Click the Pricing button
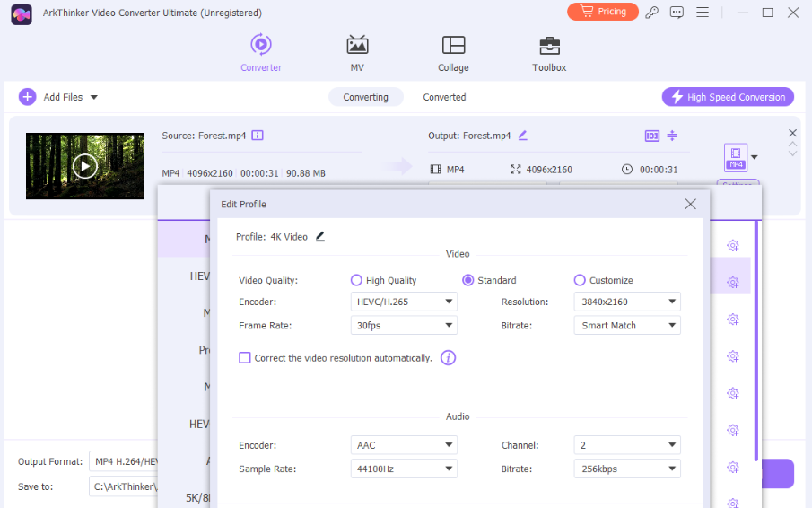The height and width of the screenshot is (508, 812). pyautogui.click(x=603, y=12)
